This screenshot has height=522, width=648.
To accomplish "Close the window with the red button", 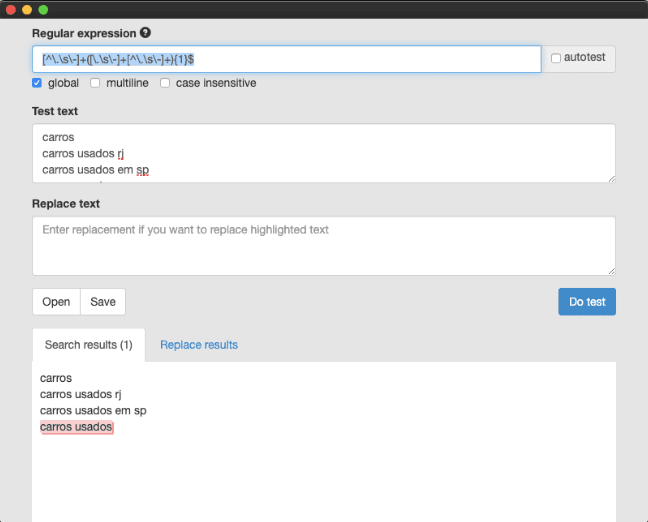I will point(11,9).
